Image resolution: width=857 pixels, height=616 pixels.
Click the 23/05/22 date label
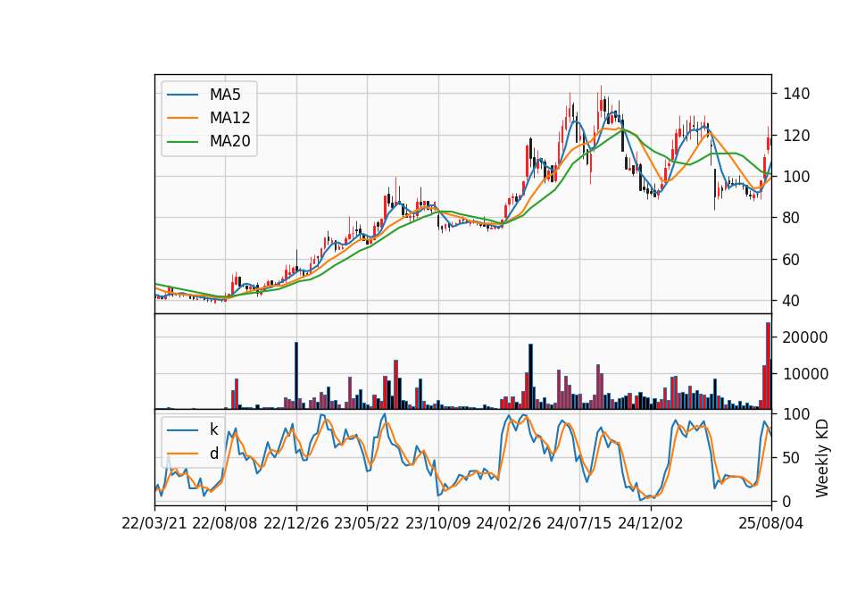click(x=367, y=523)
